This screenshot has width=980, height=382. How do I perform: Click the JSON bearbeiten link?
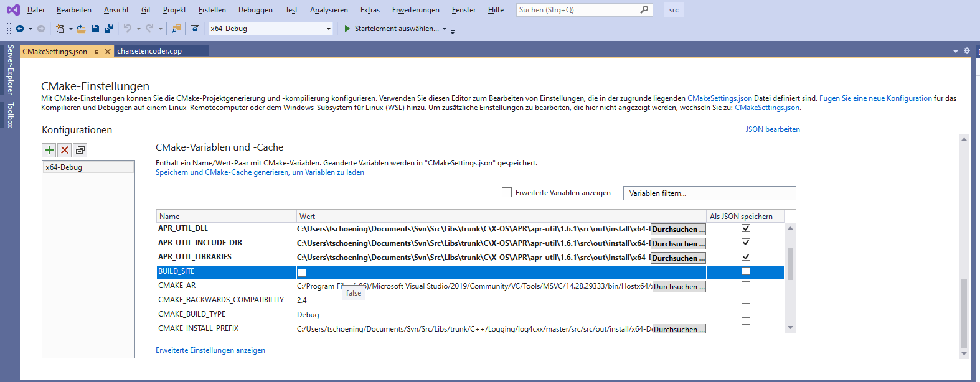(773, 129)
